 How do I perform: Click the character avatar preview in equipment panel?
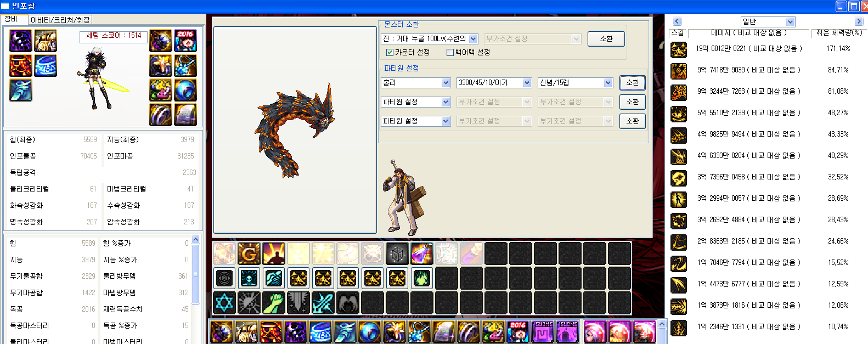coord(102,80)
